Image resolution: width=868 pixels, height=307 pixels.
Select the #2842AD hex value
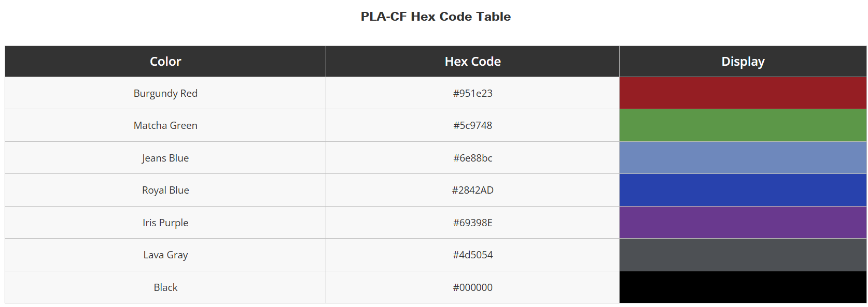coord(472,190)
